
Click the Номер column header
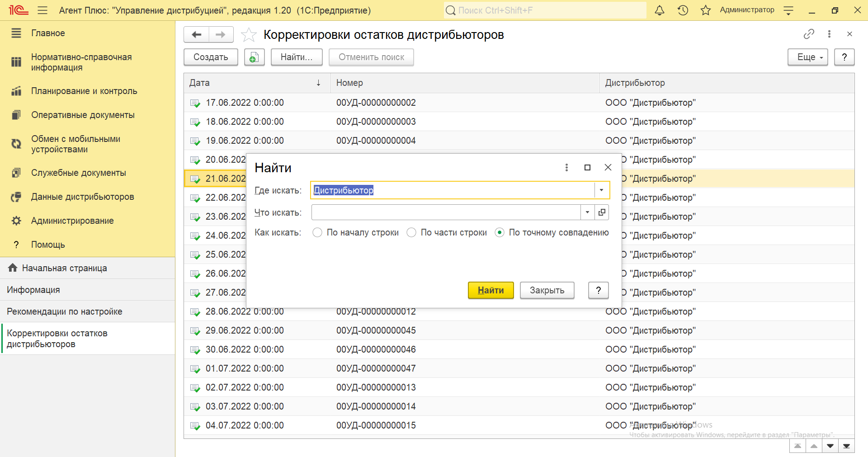tap(465, 83)
